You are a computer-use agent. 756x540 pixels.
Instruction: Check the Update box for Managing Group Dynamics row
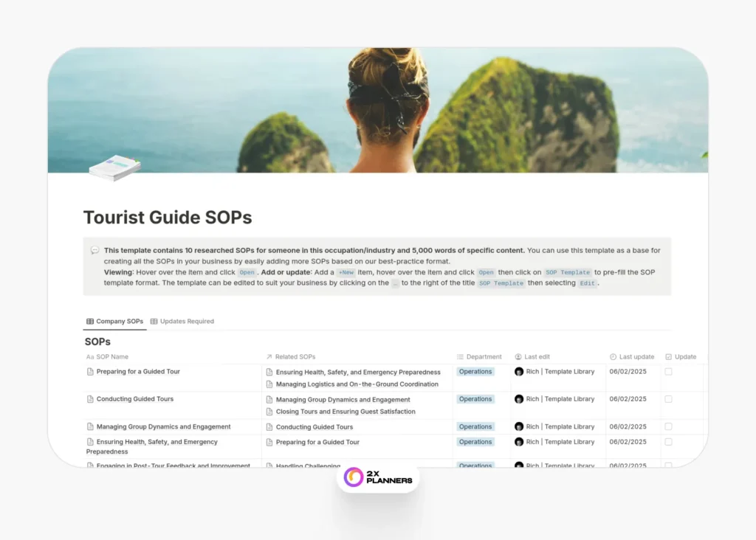(x=667, y=427)
